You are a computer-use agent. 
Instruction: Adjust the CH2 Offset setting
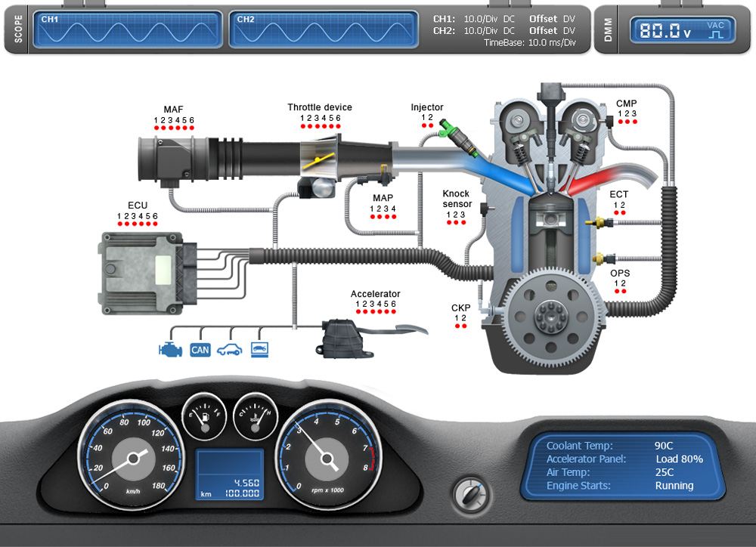point(544,31)
